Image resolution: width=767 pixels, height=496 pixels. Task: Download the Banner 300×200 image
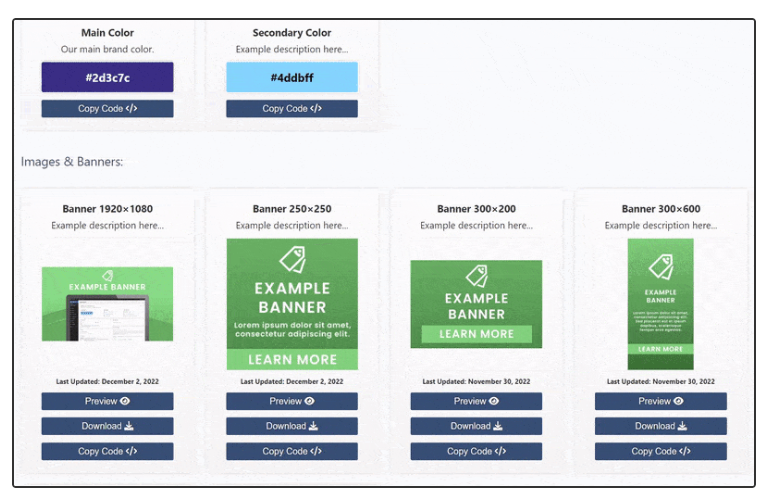tap(476, 426)
